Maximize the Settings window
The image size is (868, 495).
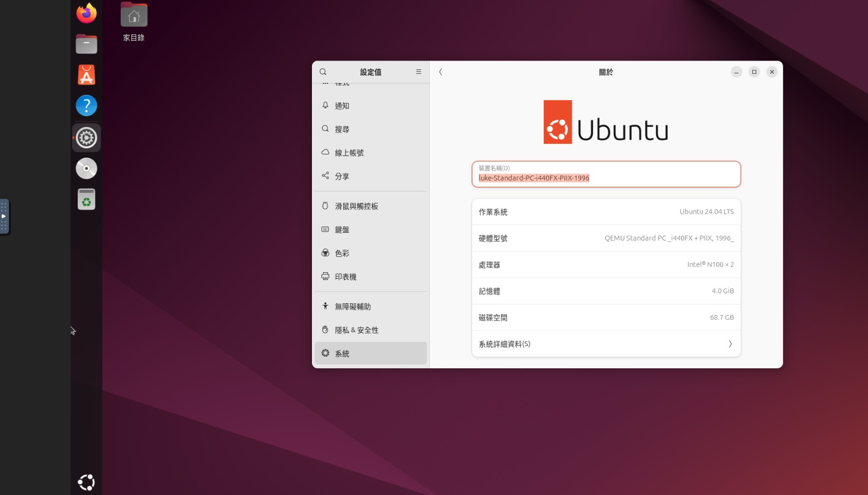754,72
